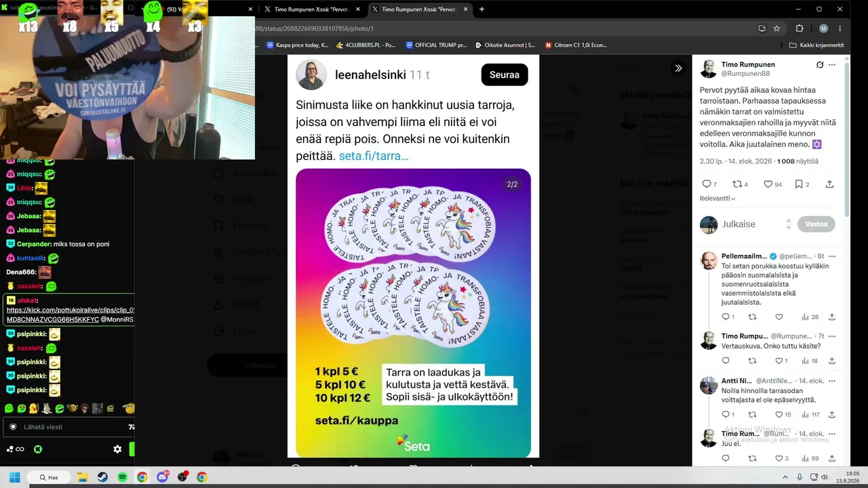Viewport: 868px width, 488px height.
Task: Expand the Relevantti reply sort dropdown
Action: [717, 199]
